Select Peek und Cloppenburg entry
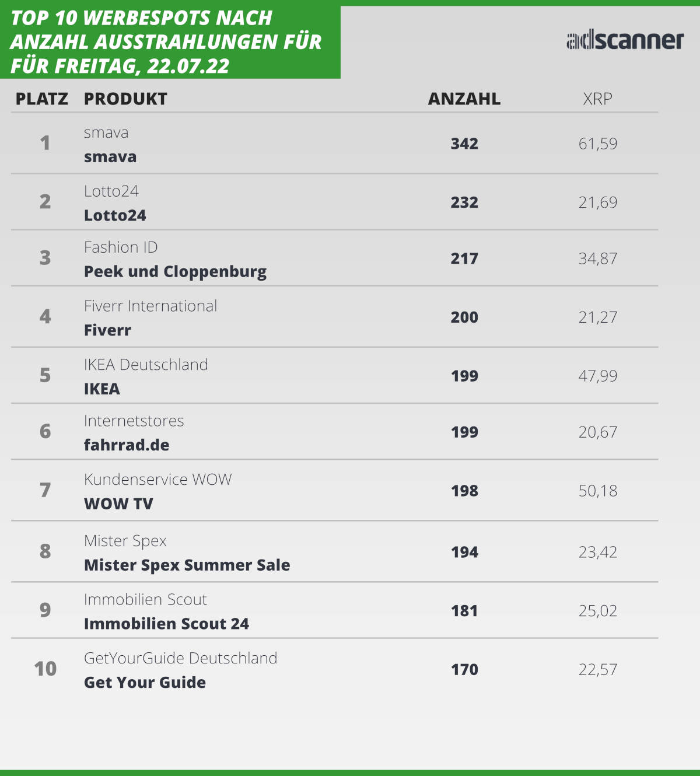The image size is (700, 776). (x=175, y=272)
